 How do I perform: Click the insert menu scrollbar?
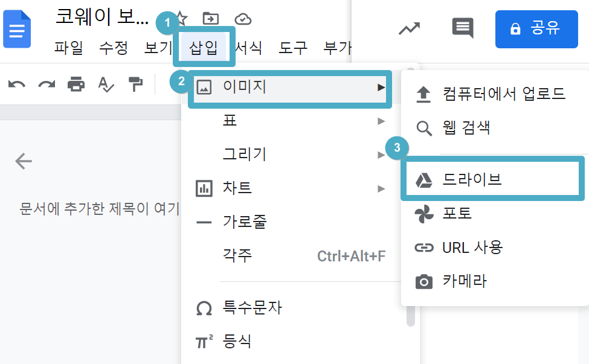[411, 316]
